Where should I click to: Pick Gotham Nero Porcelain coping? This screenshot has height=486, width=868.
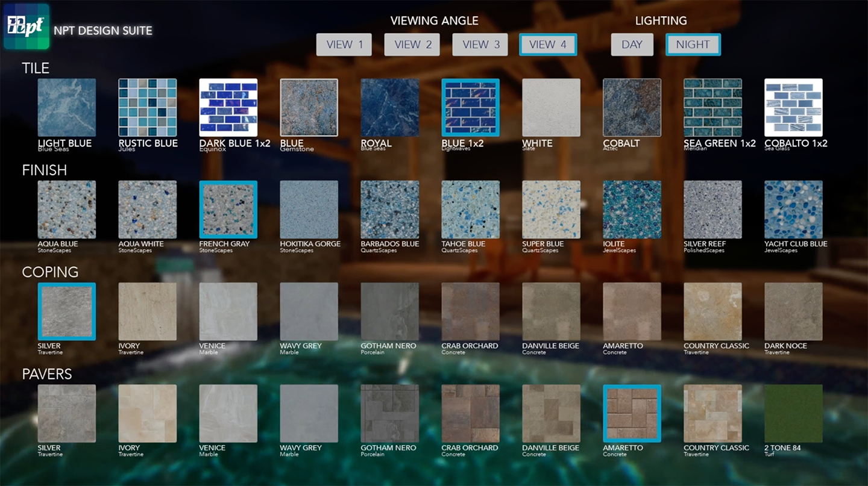390,312
